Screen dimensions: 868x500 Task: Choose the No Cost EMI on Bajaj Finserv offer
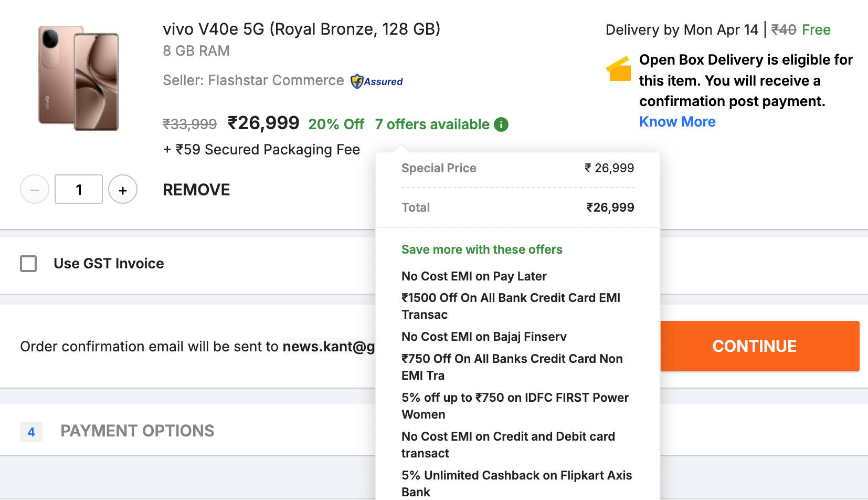pyautogui.click(x=484, y=337)
